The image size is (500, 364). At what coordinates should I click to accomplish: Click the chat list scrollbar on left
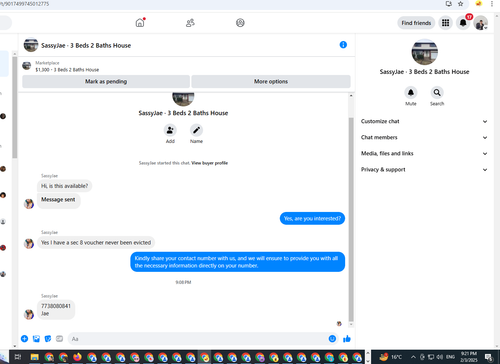pos(14,107)
